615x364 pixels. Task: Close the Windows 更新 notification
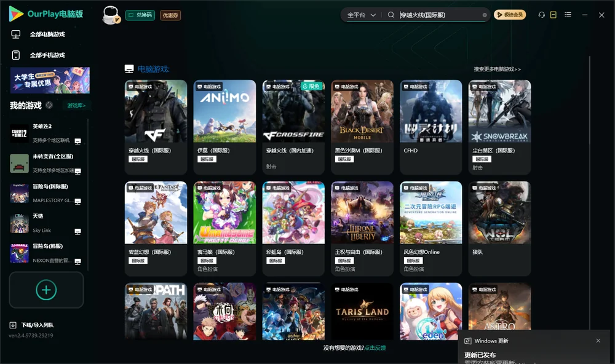point(598,341)
